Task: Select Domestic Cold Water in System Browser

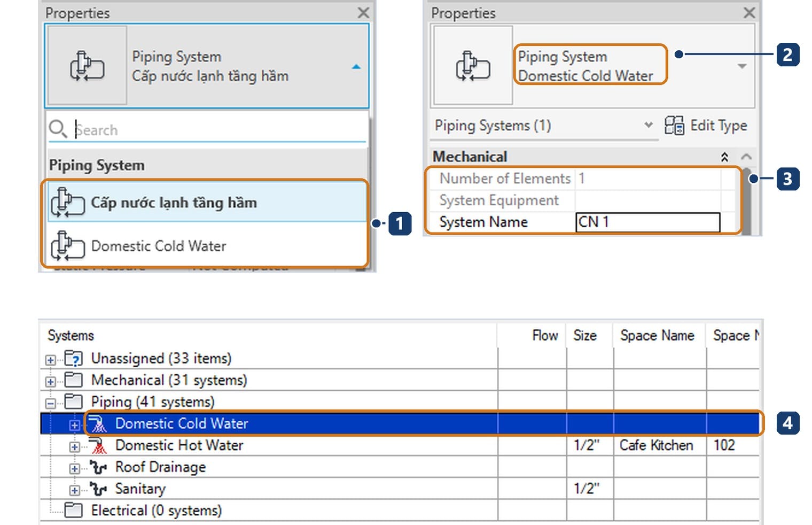Action: point(182,423)
